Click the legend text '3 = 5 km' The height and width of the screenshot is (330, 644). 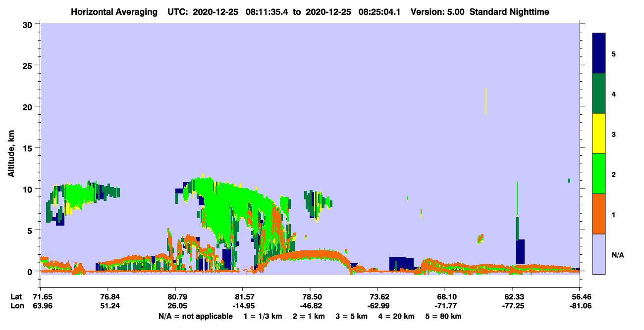(351, 316)
